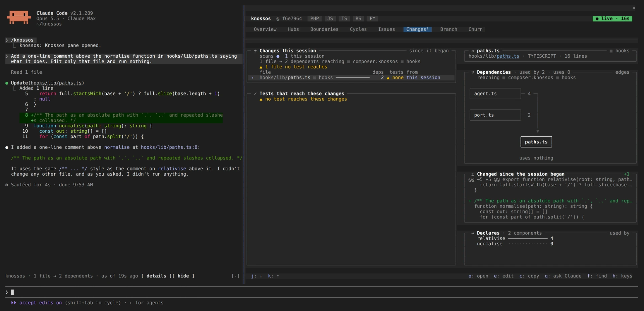This screenshot has width=644, height=311.
Task: Switch to the Hubs tab
Action: tap(293, 29)
